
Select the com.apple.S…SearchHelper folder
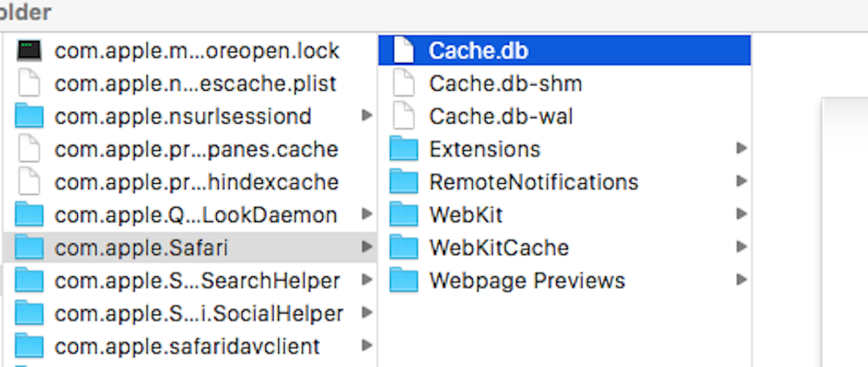point(197,281)
